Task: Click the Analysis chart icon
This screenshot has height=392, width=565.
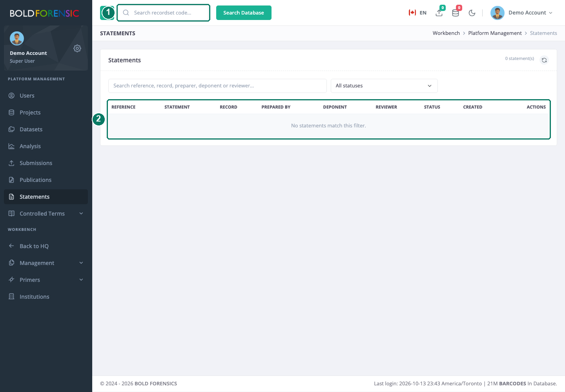Action: [12, 146]
